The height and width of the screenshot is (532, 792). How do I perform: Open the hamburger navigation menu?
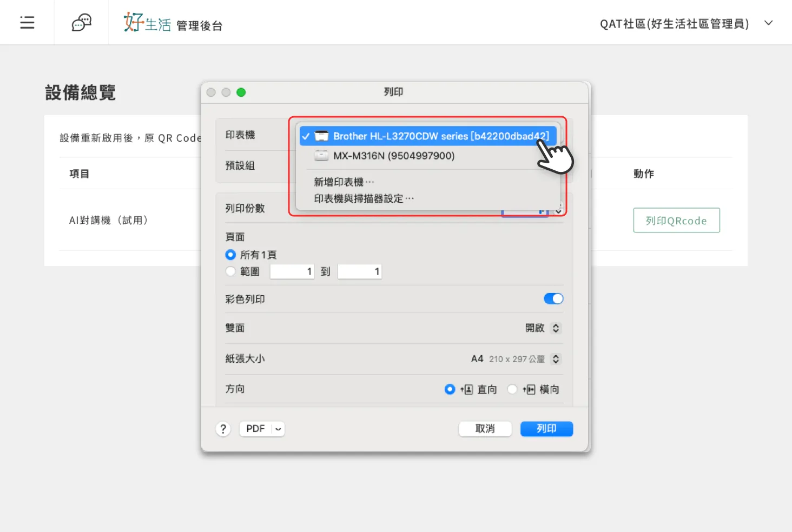click(x=27, y=23)
